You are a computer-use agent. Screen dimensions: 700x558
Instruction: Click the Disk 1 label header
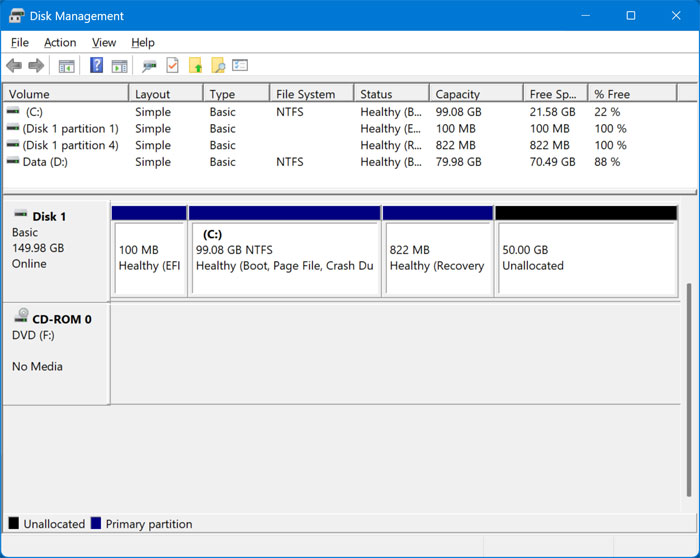[x=49, y=217]
